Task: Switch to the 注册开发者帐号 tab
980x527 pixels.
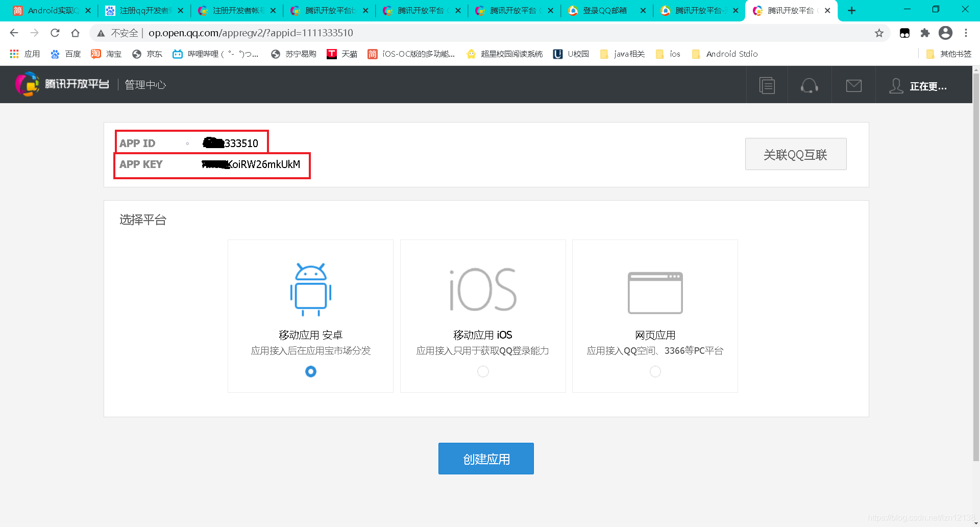Action: (x=236, y=10)
